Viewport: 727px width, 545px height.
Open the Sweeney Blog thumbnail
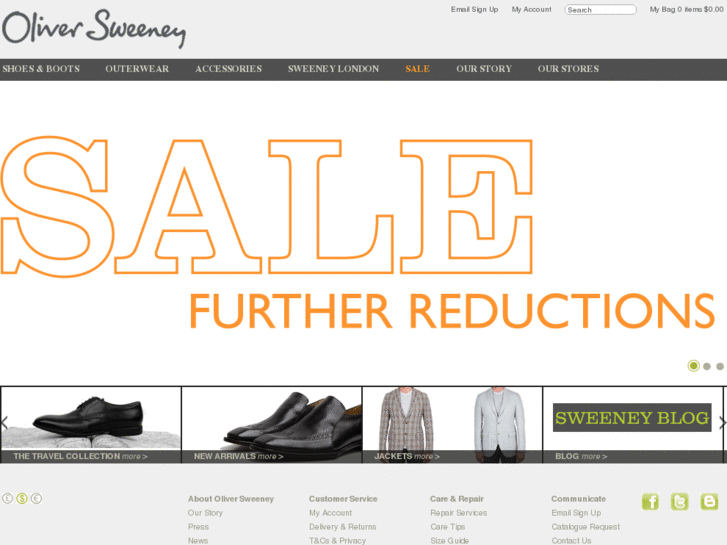[633, 424]
